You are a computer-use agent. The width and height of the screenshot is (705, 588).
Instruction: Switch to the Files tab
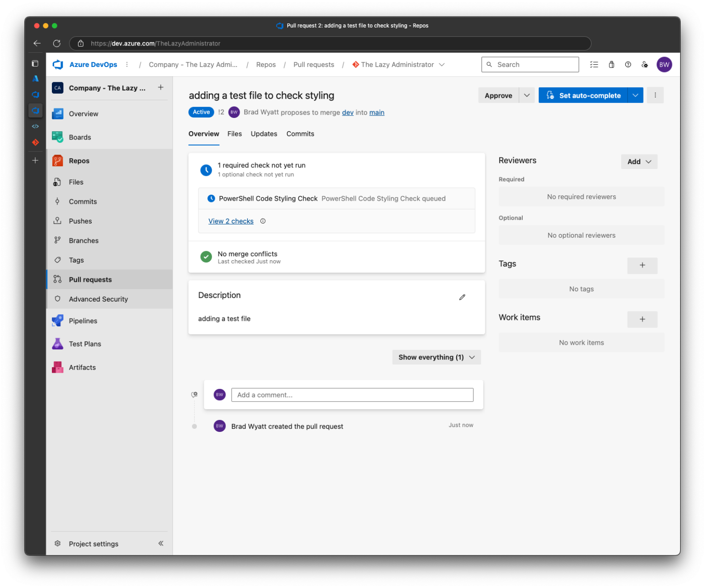tap(235, 134)
